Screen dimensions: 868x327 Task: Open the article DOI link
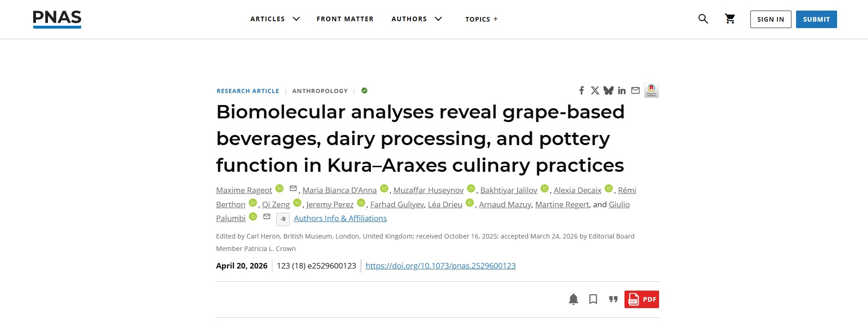coord(440,266)
